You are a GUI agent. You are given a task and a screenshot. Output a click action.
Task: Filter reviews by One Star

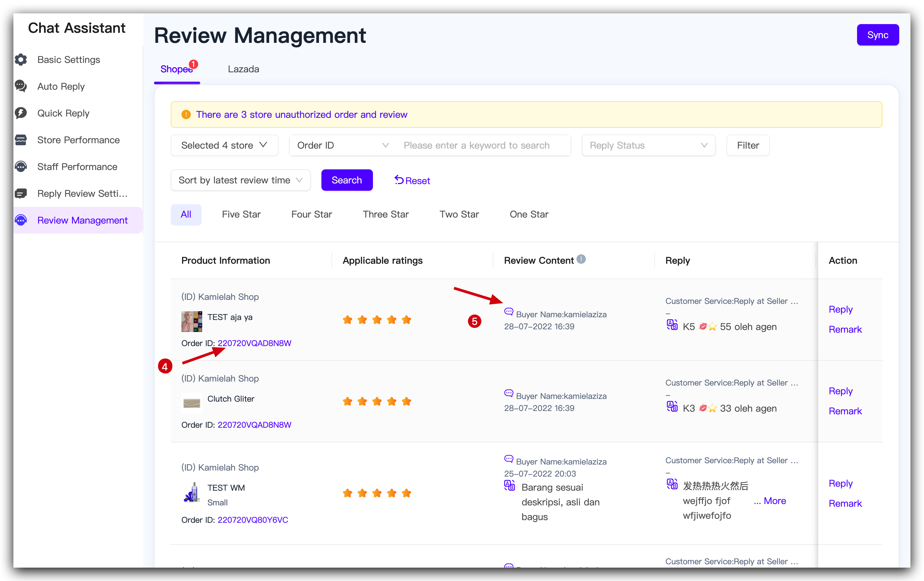[529, 215]
